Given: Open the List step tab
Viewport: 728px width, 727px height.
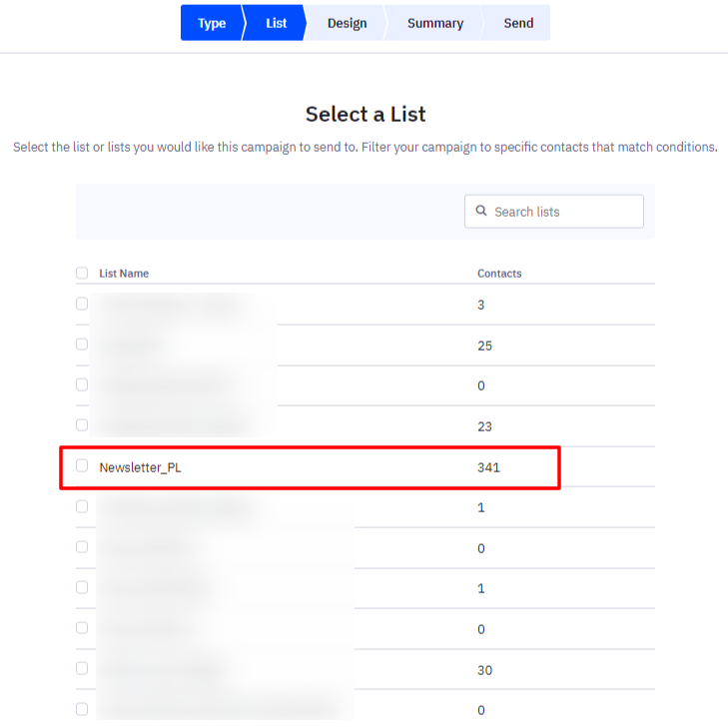Looking at the screenshot, I should click(276, 23).
